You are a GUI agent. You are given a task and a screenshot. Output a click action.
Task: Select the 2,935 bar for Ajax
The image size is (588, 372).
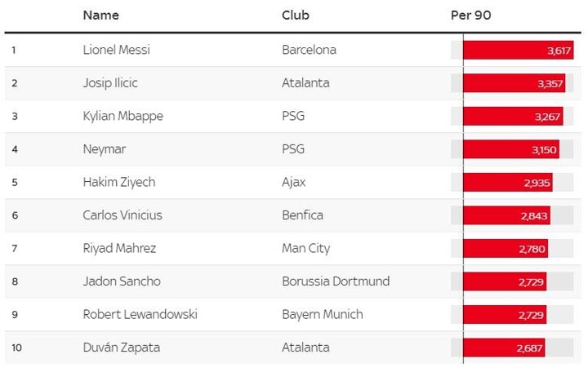[507, 182]
